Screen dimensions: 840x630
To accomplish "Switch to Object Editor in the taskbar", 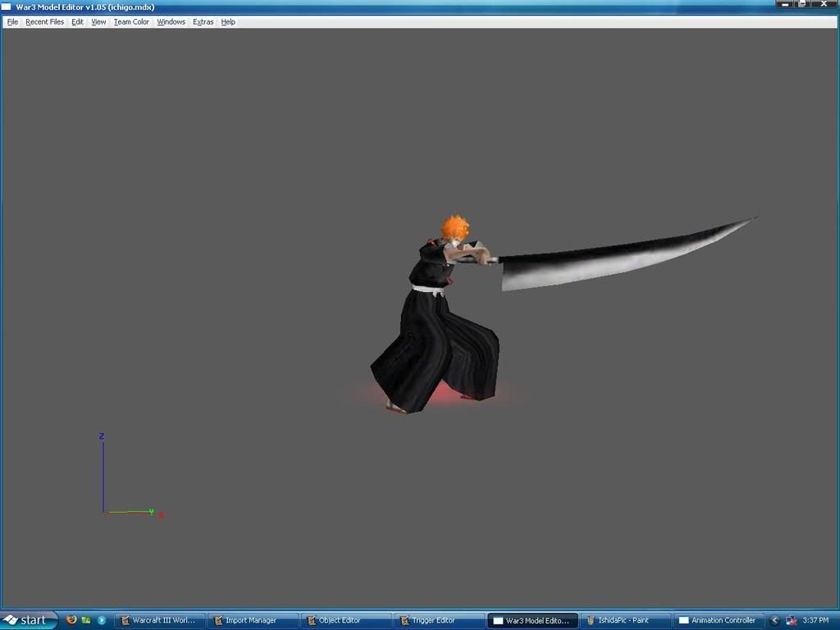I will (346, 620).
